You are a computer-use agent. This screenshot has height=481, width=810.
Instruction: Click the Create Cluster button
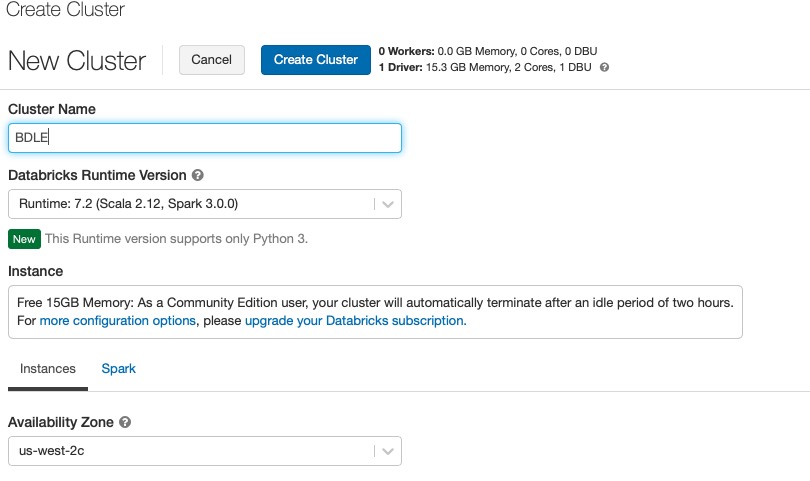point(316,60)
